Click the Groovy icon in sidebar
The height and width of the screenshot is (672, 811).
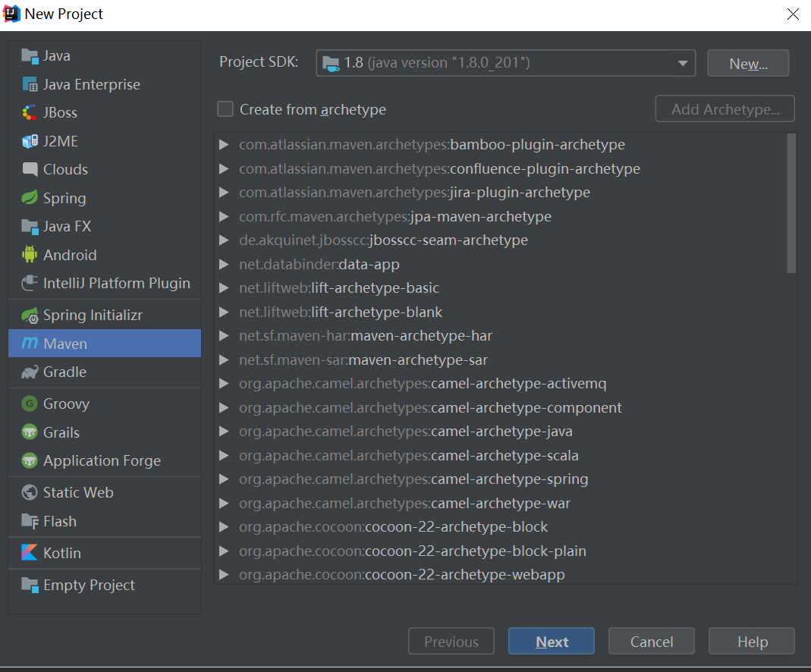[30, 404]
